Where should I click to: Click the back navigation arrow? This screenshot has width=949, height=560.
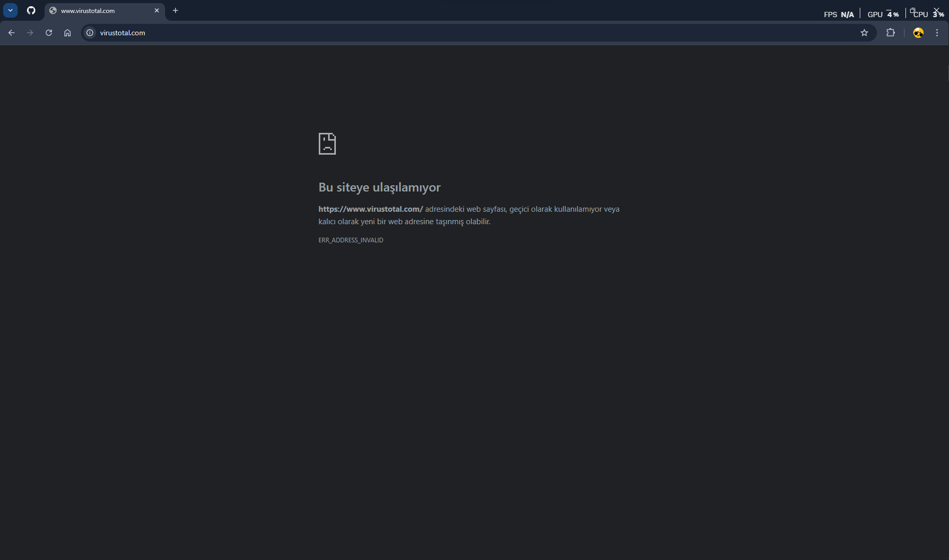click(11, 33)
